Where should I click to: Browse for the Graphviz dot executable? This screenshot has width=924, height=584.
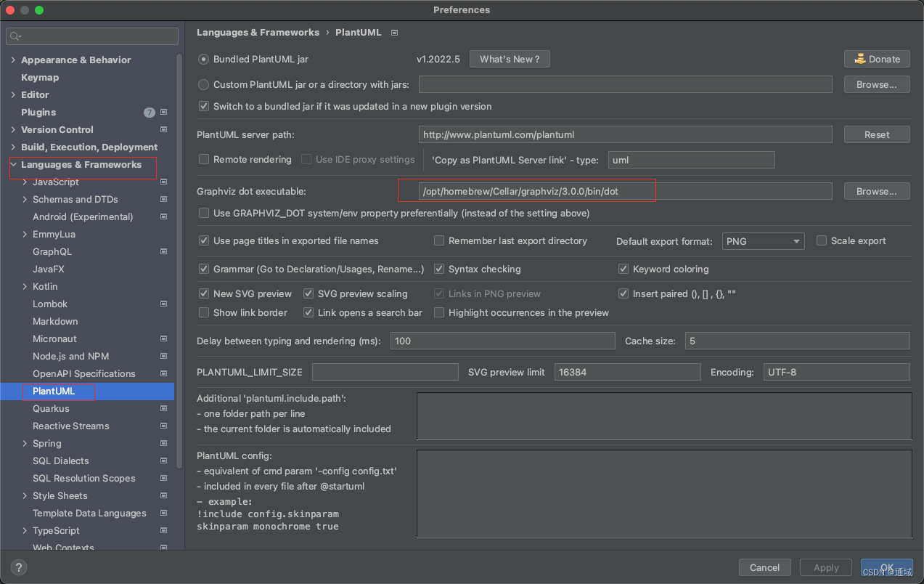pos(877,191)
